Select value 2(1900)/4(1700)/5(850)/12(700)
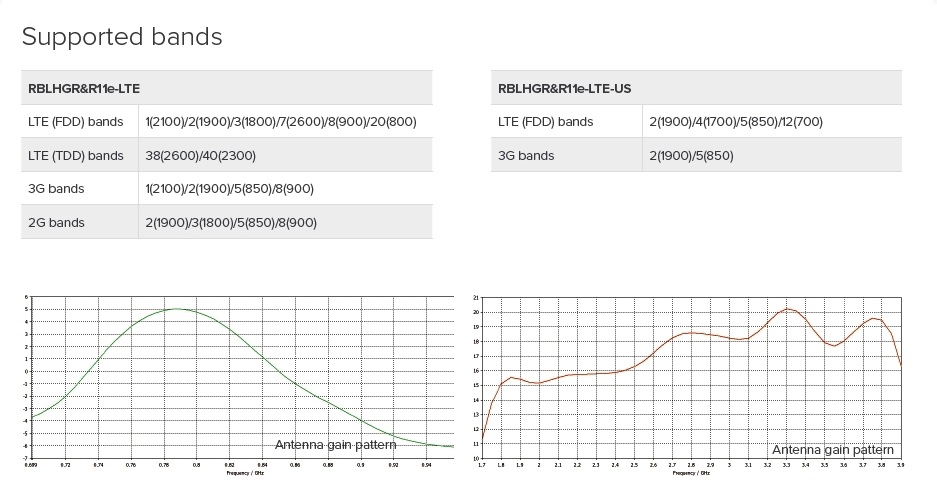This screenshot has height=497, width=937. click(x=736, y=122)
